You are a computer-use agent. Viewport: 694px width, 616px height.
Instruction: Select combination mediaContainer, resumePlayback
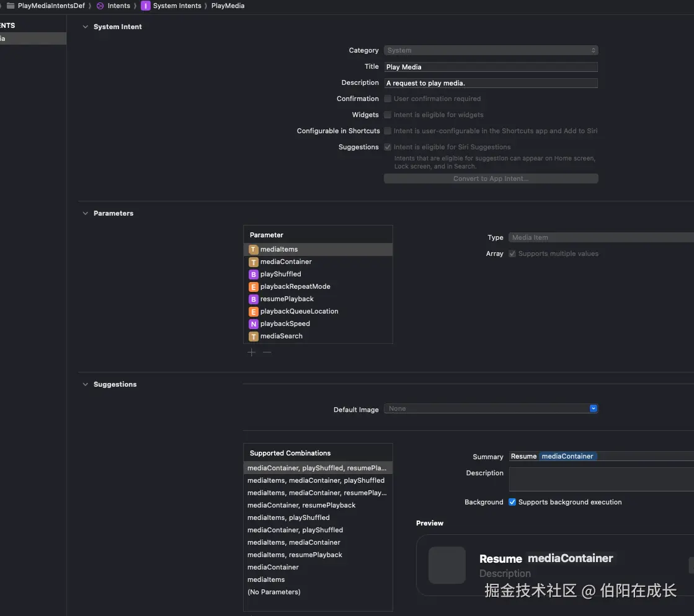coord(318,505)
